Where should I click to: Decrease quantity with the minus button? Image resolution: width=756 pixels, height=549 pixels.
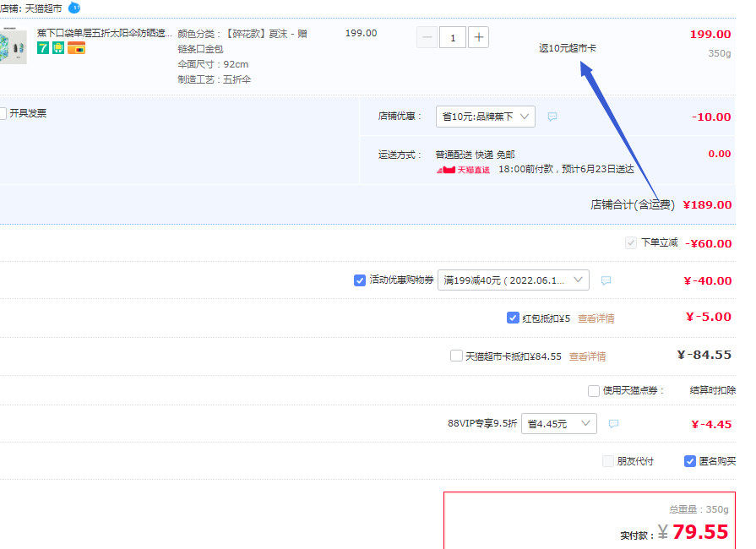point(427,38)
